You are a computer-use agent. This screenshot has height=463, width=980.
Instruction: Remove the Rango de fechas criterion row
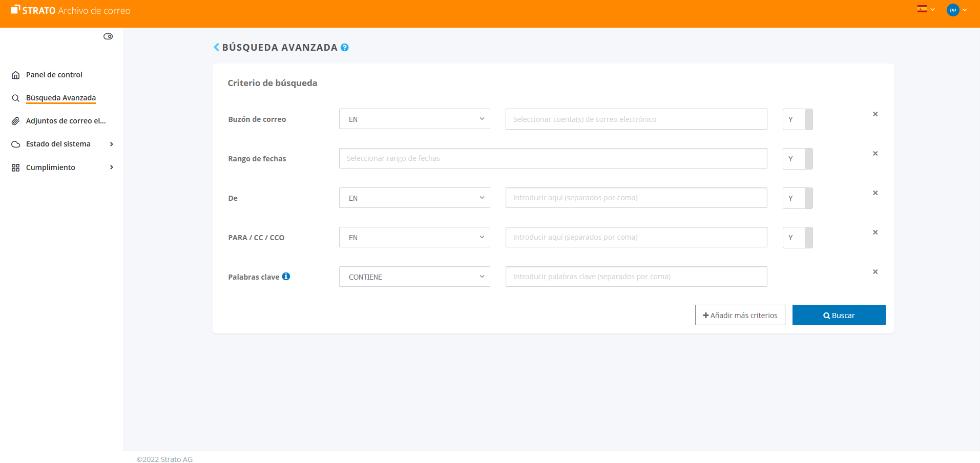[875, 154]
